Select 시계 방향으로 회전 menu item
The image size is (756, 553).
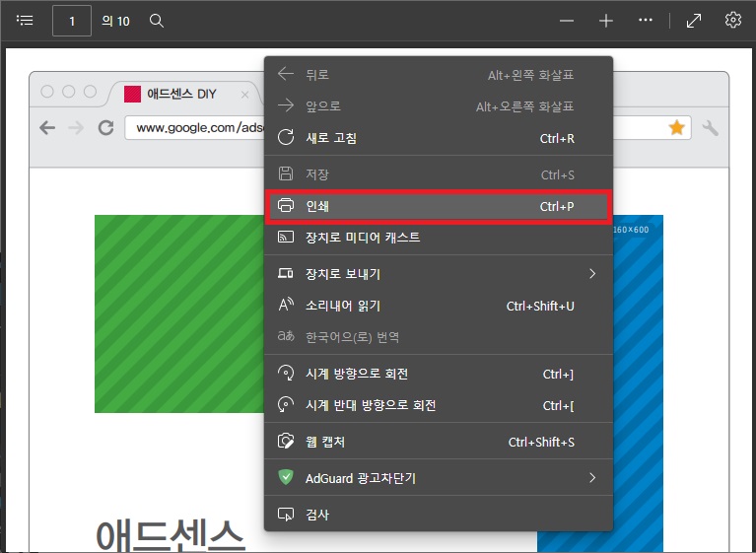(439, 374)
